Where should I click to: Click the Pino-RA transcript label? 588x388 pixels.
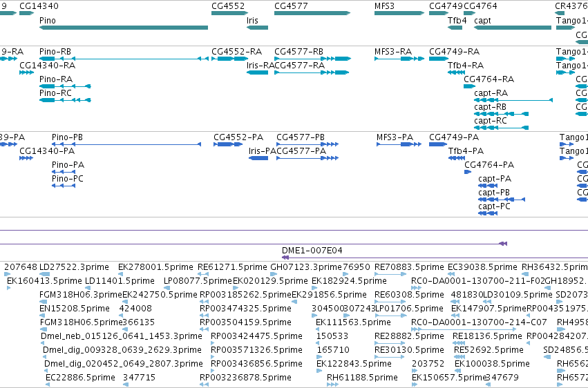point(56,79)
